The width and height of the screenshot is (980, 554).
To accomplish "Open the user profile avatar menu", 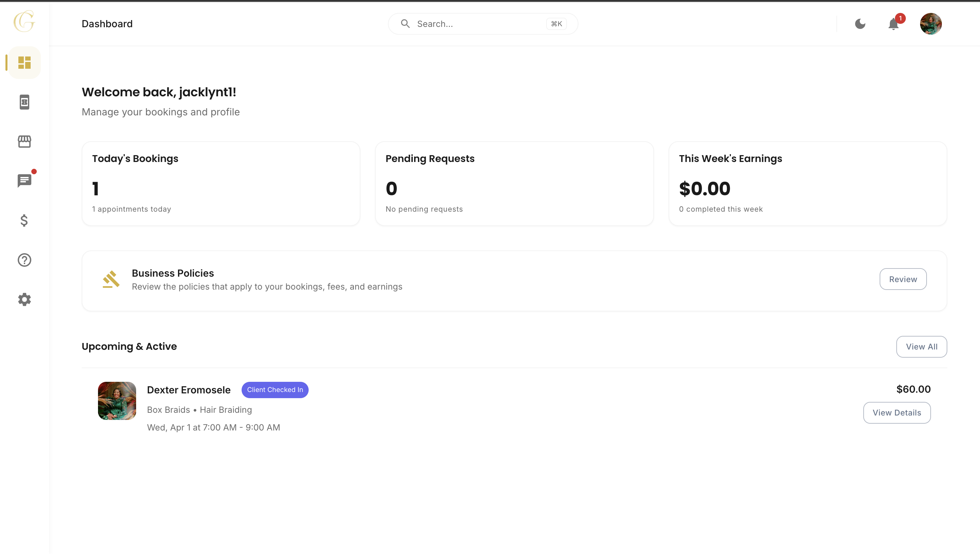I will (931, 24).
